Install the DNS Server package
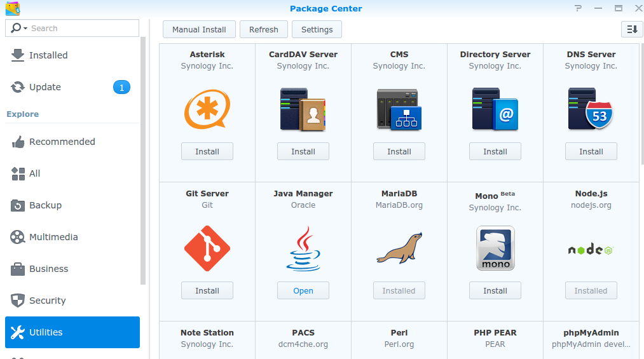 (x=591, y=151)
